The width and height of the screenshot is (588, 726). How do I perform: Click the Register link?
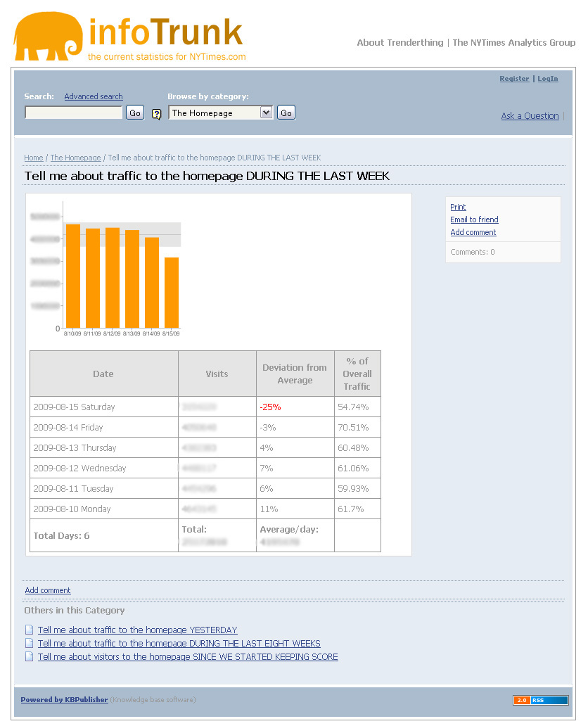click(514, 79)
